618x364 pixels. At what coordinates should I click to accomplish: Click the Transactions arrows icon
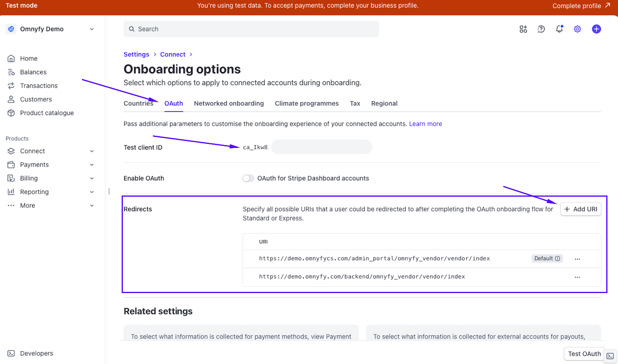click(x=11, y=86)
